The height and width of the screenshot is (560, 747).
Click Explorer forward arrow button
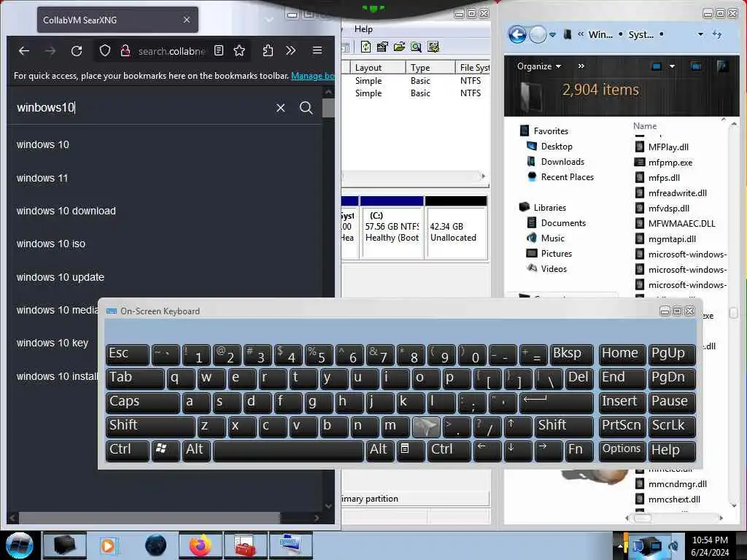click(x=538, y=34)
